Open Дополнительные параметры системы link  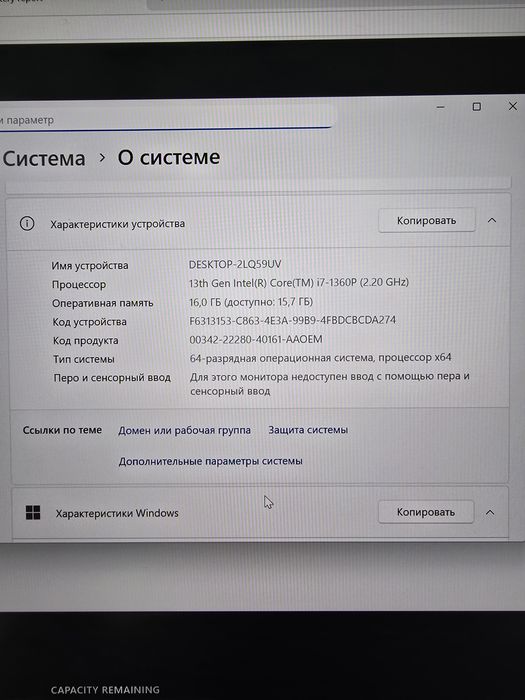coord(211,461)
